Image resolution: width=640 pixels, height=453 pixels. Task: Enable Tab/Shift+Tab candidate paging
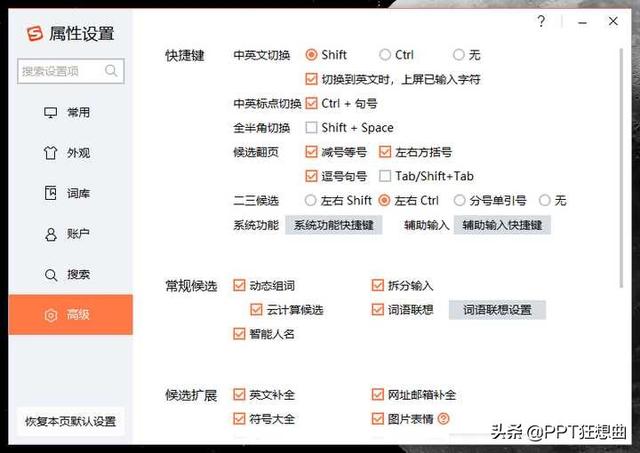[x=386, y=176]
